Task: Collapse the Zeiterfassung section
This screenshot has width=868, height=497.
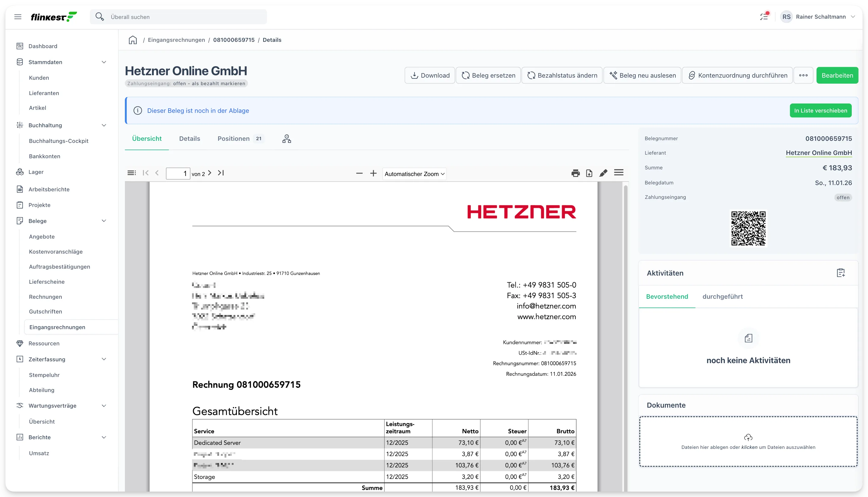Action: (x=104, y=359)
